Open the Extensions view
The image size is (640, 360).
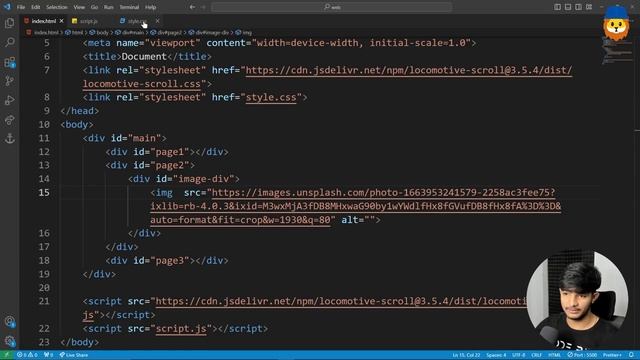point(9,62)
